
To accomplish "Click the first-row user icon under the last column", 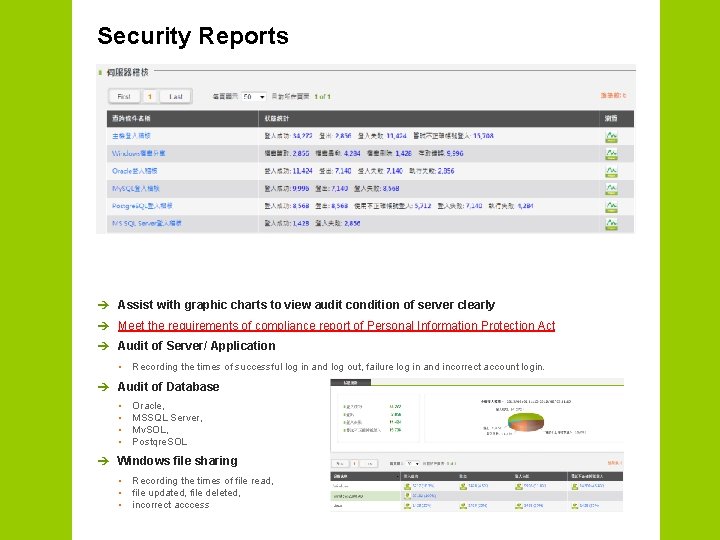I will (x=574, y=486).
